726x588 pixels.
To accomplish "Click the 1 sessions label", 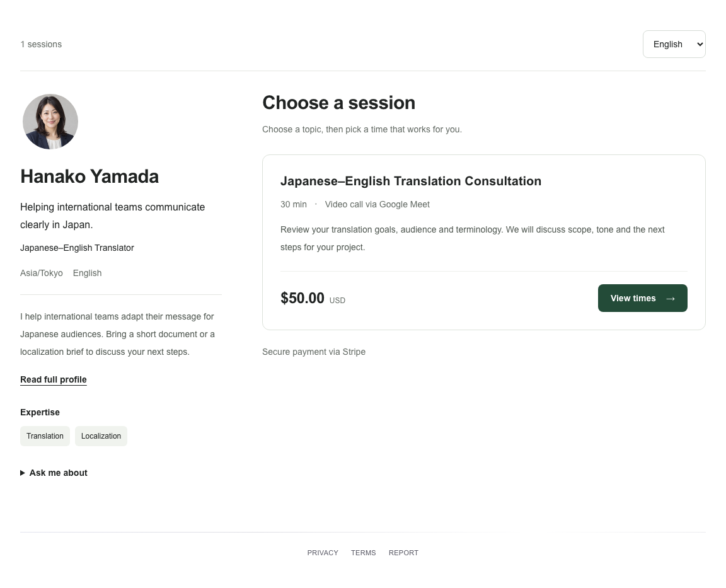I will click(x=41, y=45).
